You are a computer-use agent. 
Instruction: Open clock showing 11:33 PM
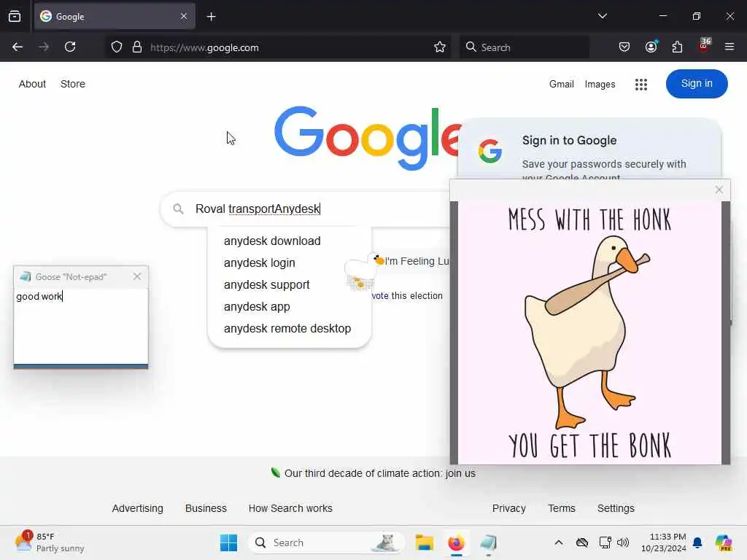point(664,542)
